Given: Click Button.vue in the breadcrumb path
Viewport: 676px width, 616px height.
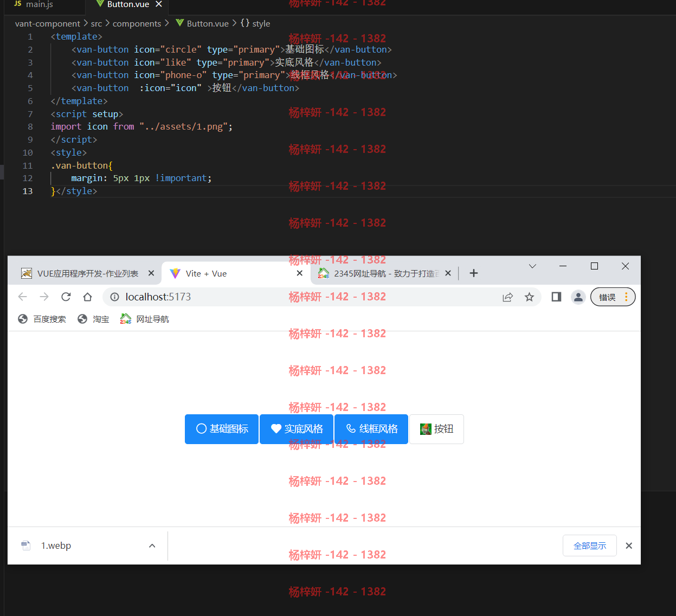Looking at the screenshot, I should click(x=202, y=24).
